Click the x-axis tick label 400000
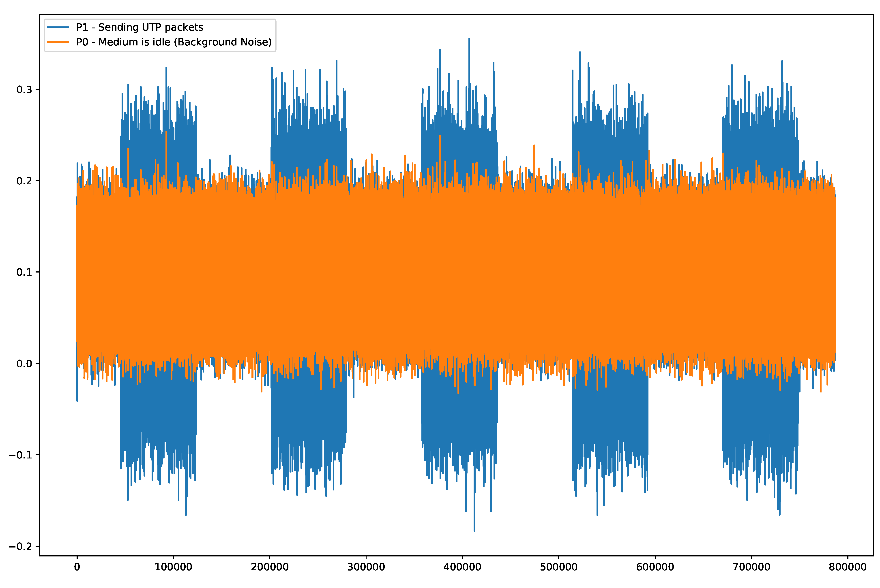The image size is (880, 588). 462,567
